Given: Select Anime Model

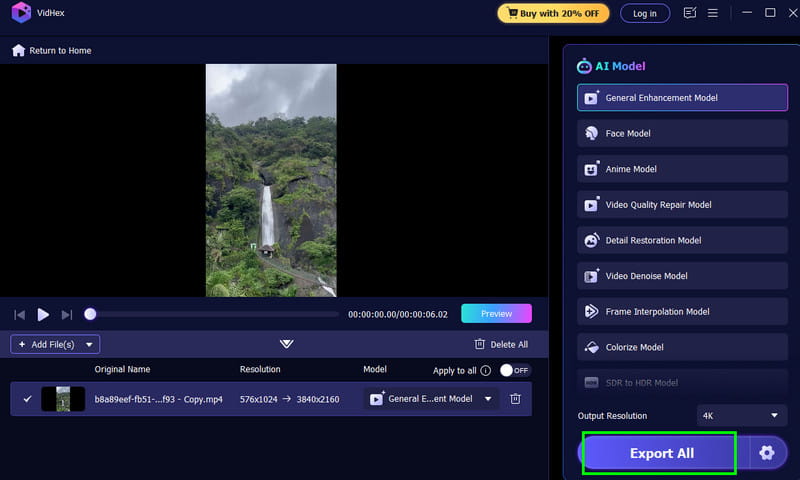Looking at the screenshot, I should tap(682, 169).
